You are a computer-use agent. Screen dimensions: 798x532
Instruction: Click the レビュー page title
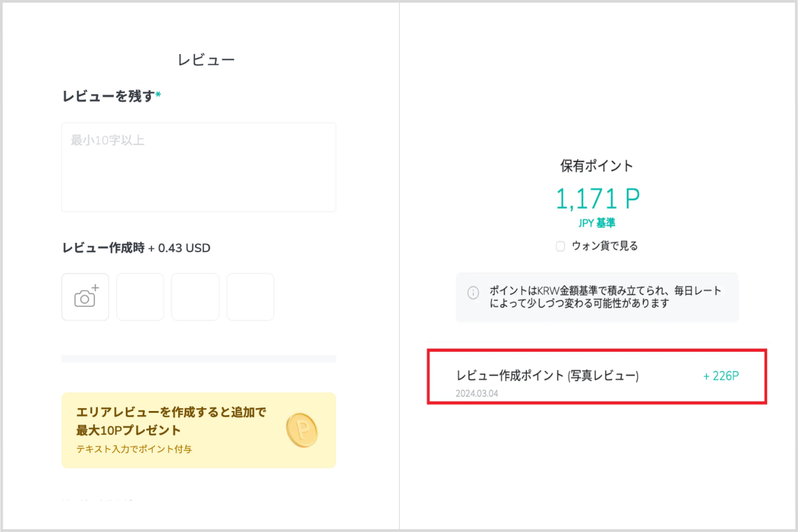click(206, 60)
